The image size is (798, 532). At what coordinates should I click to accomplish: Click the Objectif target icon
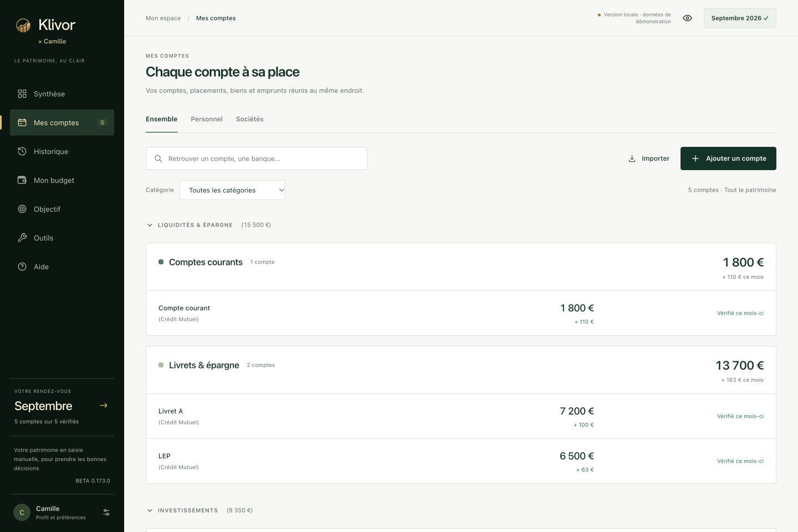click(x=22, y=209)
